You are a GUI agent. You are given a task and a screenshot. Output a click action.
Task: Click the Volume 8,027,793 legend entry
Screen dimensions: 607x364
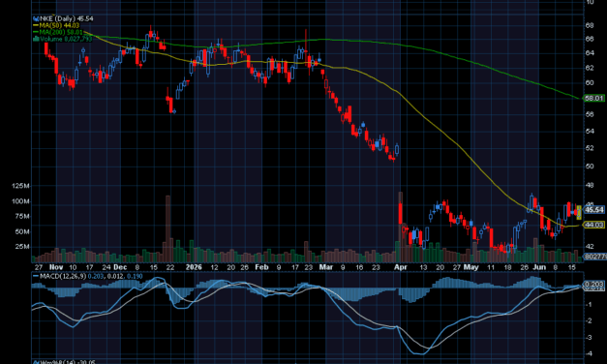pos(66,39)
